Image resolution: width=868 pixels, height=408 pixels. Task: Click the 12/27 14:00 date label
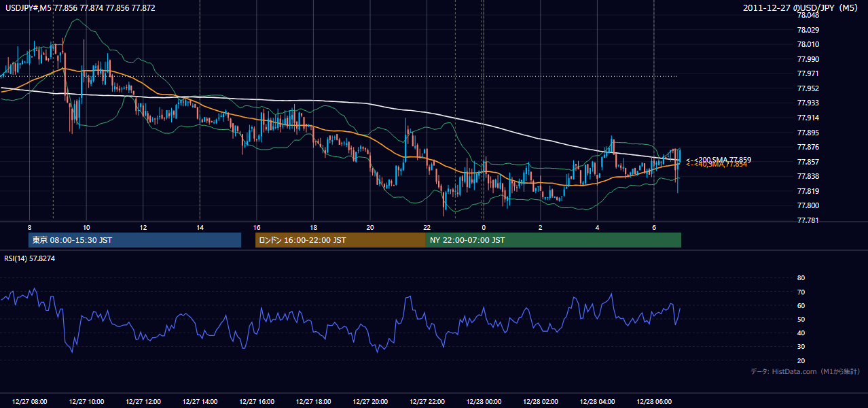[200, 402]
